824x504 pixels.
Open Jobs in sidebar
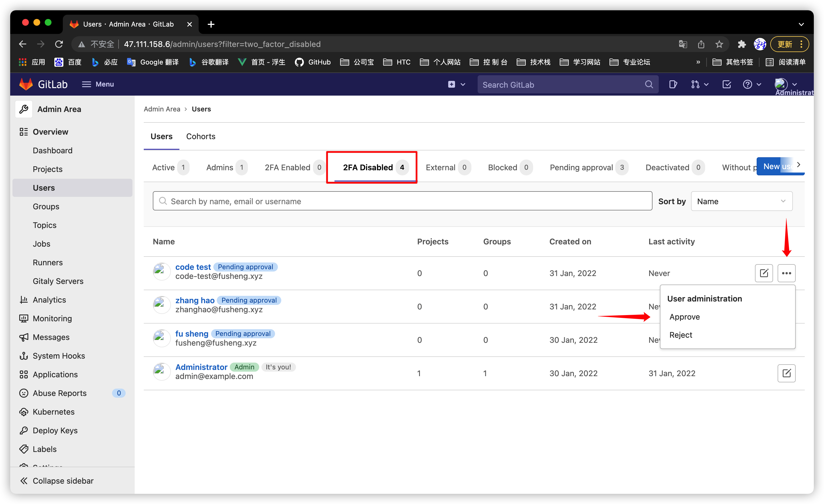(42, 244)
